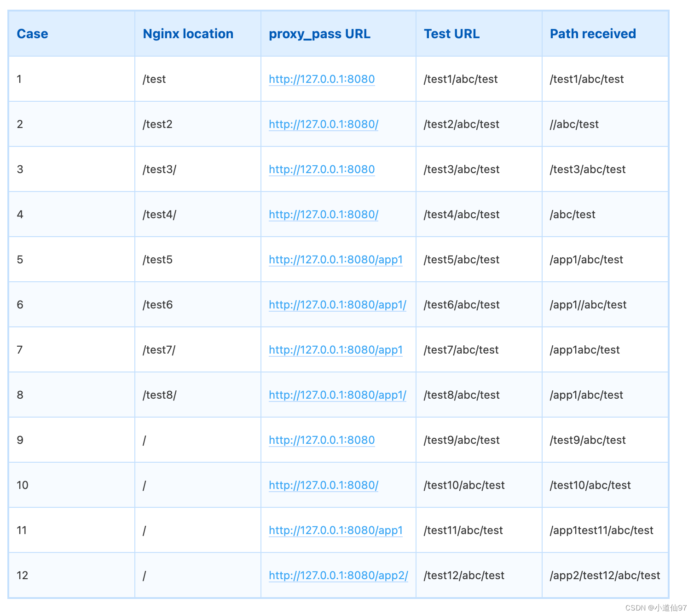This screenshot has height=616, width=694.
Task: Open the proxy_pass link in case 12 row
Action: coord(338,575)
